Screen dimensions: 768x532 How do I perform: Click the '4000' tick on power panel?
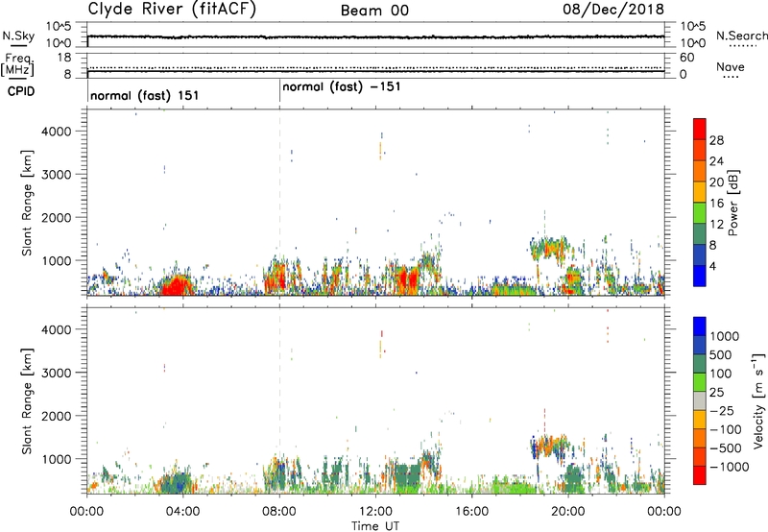tap(57, 132)
